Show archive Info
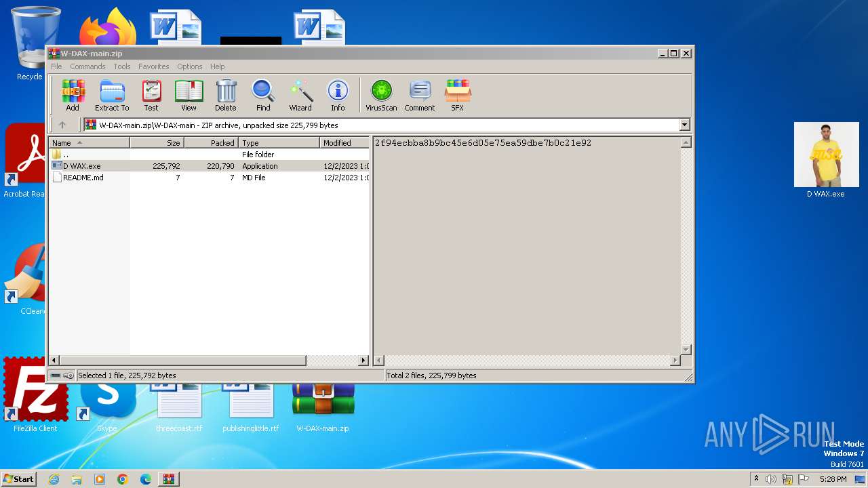 (338, 96)
